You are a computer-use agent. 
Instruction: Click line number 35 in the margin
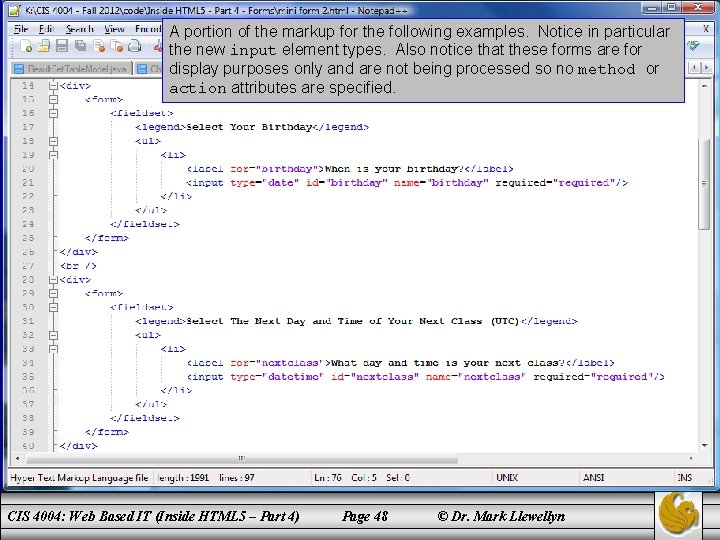[x=28, y=377]
